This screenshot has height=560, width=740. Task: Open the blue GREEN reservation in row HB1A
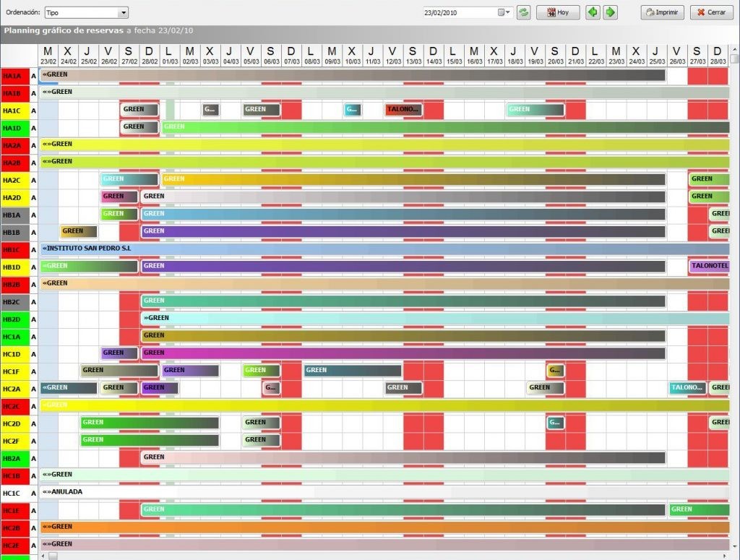(403, 214)
